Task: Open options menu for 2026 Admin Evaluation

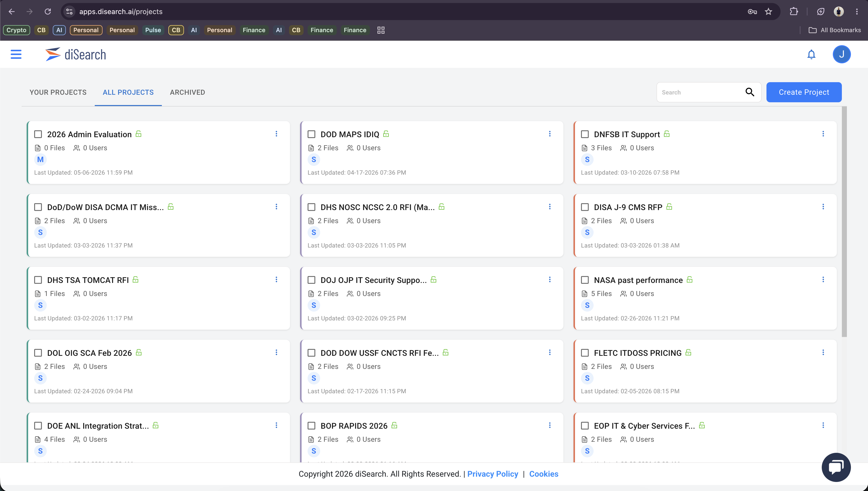Action: (x=276, y=134)
